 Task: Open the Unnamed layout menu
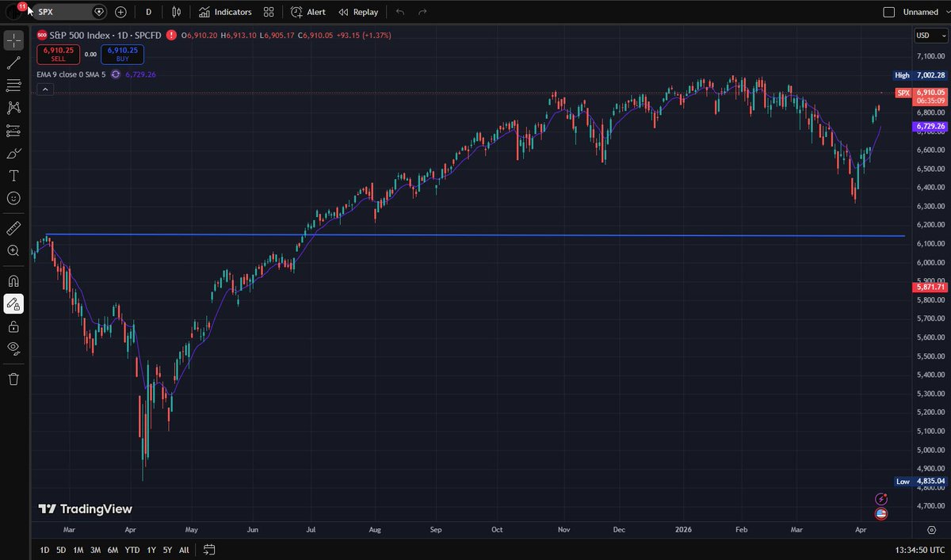pos(921,12)
